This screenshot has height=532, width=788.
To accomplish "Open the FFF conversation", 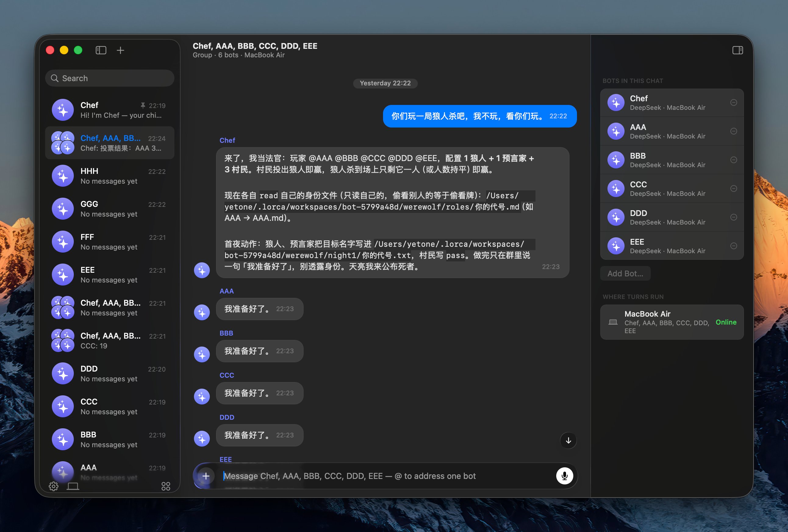I will 109,242.
